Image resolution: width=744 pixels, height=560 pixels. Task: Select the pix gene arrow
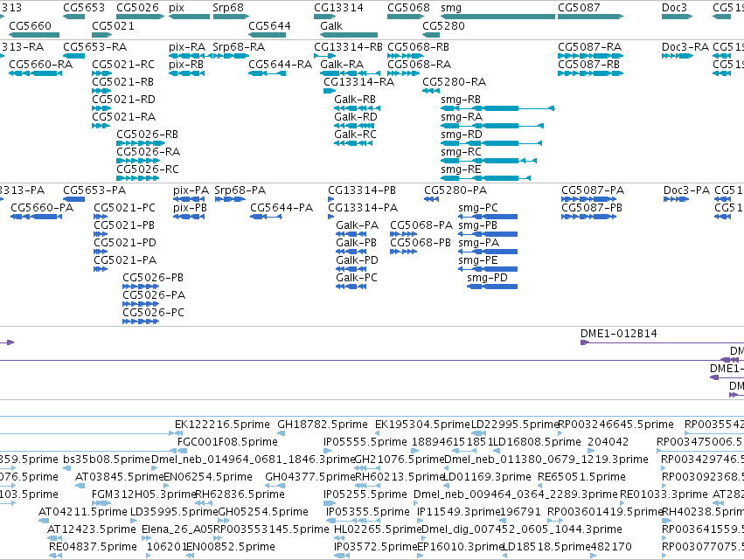pos(190,17)
